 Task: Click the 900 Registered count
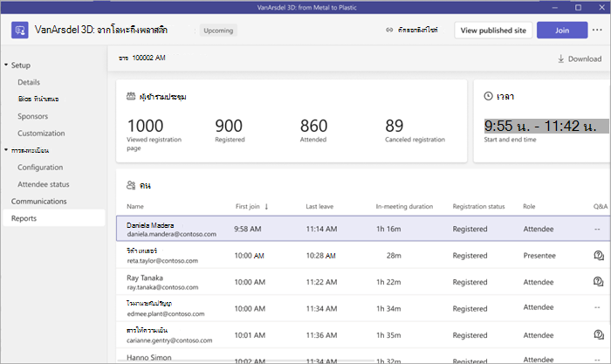(229, 126)
